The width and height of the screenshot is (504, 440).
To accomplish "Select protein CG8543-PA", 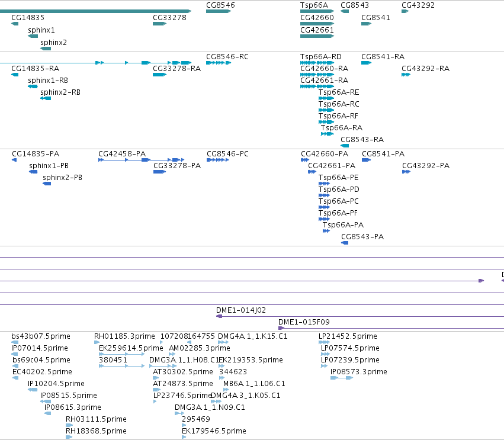I will (345, 243).
